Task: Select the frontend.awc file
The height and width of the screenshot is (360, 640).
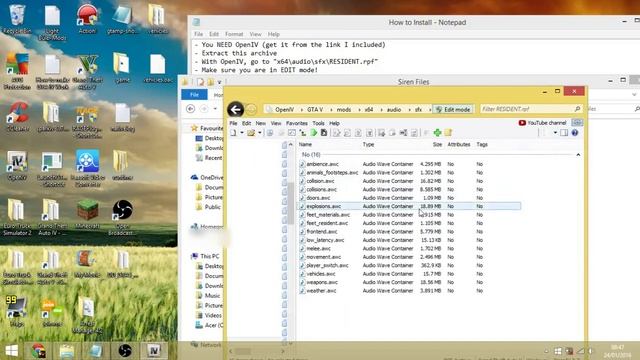Action: pos(322,231)
